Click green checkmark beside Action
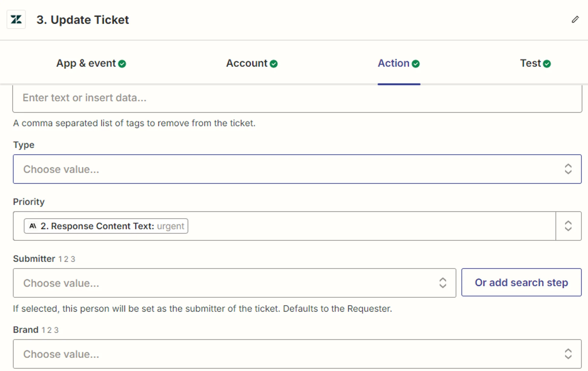This screenshot has height=371, width=588. point(416,64)
